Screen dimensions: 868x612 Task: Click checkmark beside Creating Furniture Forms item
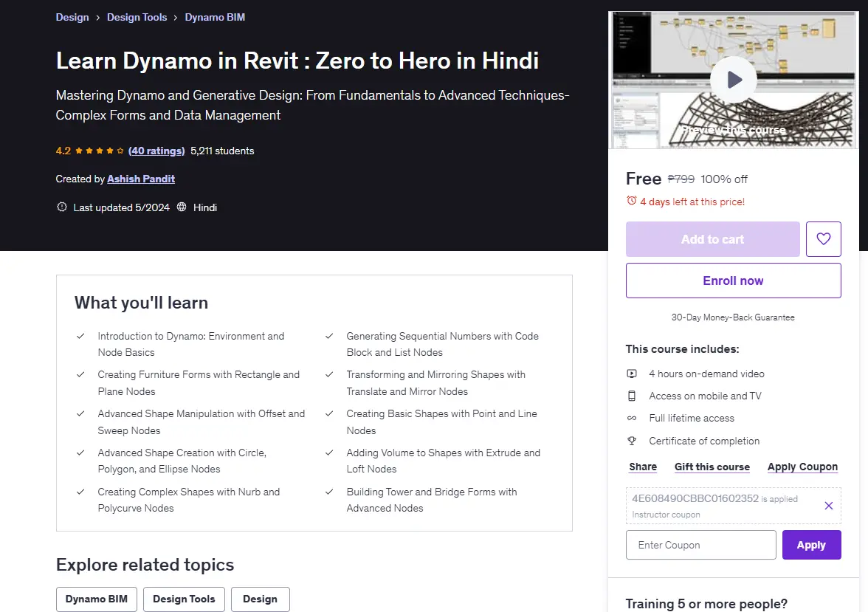click(x=80, y=374)
